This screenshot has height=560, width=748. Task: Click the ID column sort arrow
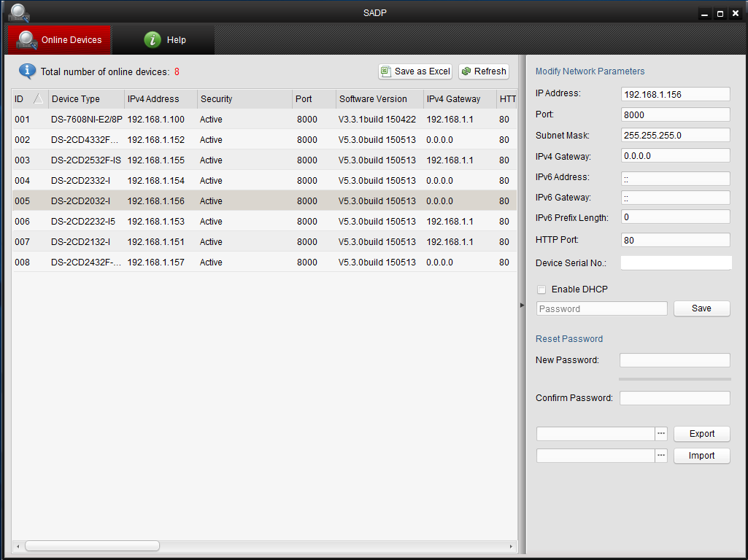tap(38, 99)
